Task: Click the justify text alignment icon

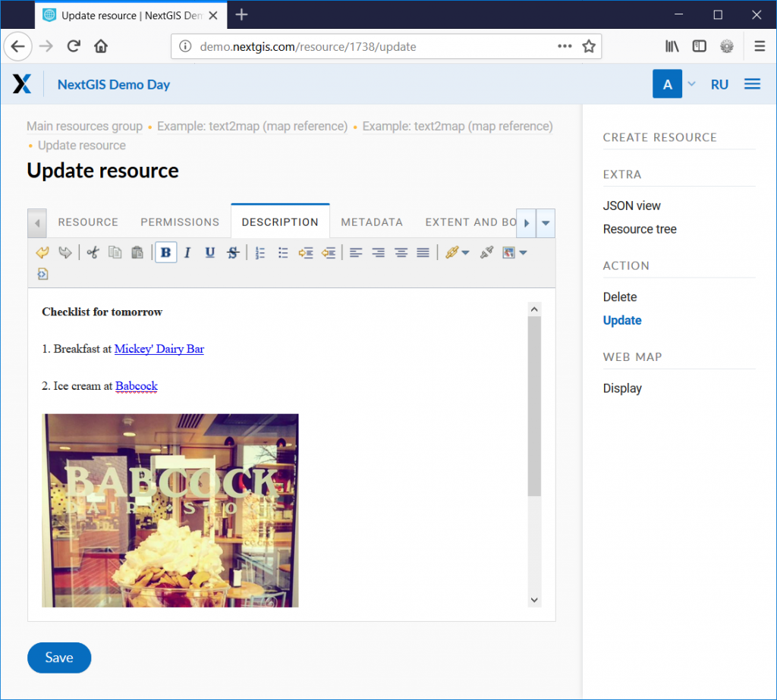Action: point(423,253)
